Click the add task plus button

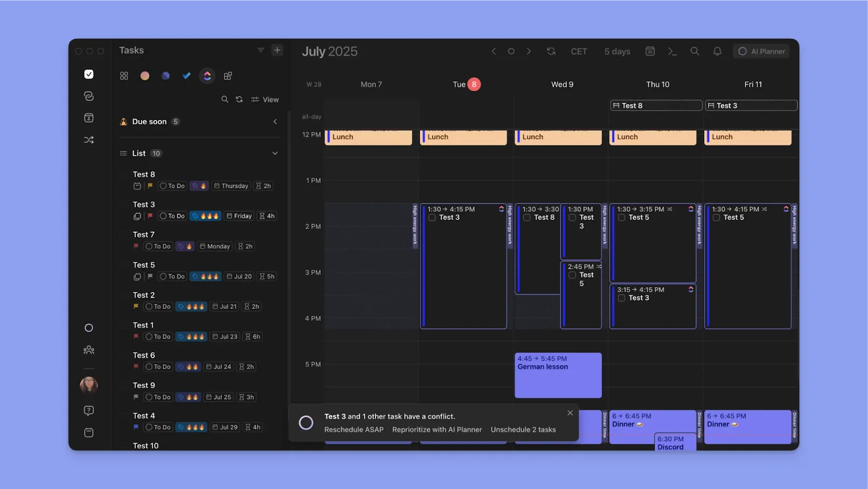277,50
